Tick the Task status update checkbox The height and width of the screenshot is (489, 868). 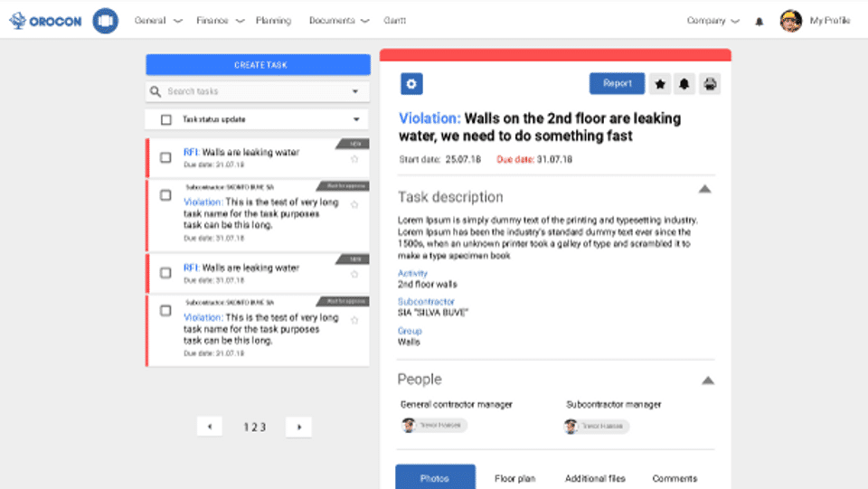pos(165,119)
